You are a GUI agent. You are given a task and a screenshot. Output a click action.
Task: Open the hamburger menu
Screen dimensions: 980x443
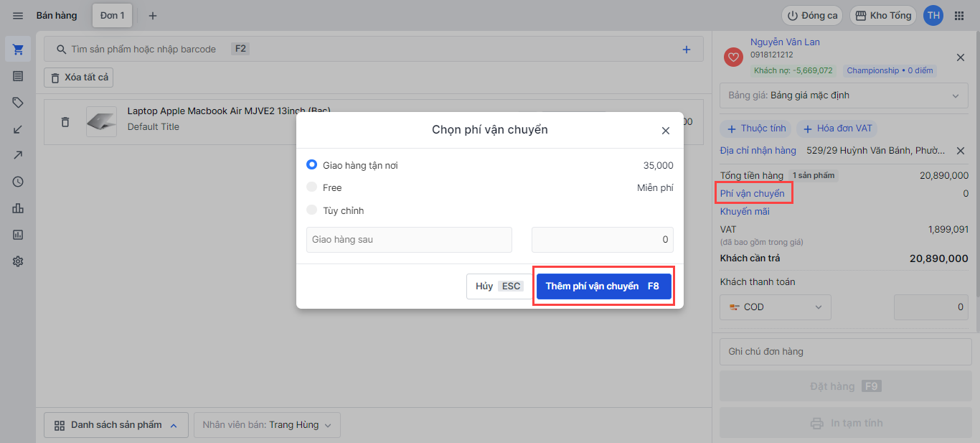18,16
